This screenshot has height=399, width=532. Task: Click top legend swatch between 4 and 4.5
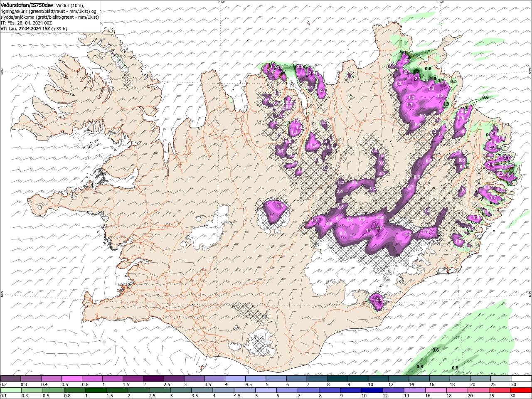click(235, 379)
